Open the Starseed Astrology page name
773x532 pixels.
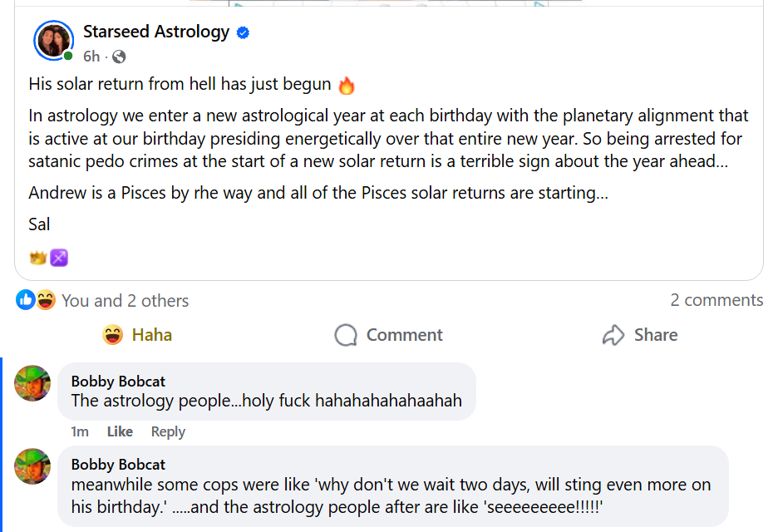[156, 32]
